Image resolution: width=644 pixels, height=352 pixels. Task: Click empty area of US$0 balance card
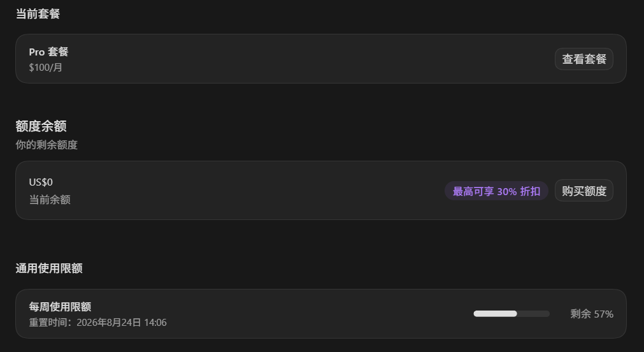pos(247,191)
